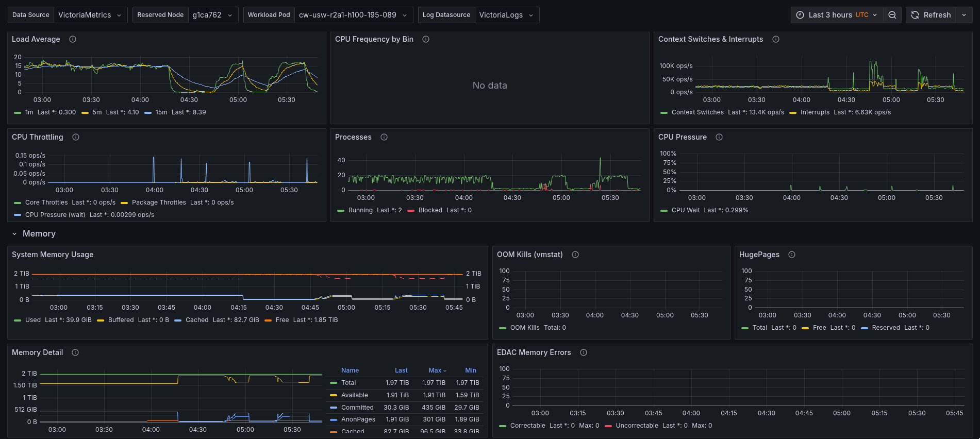The width and height of the screenshot is (980, 439).
Task: Click the clock icon in time picker
Action: (x=800, y=15)
